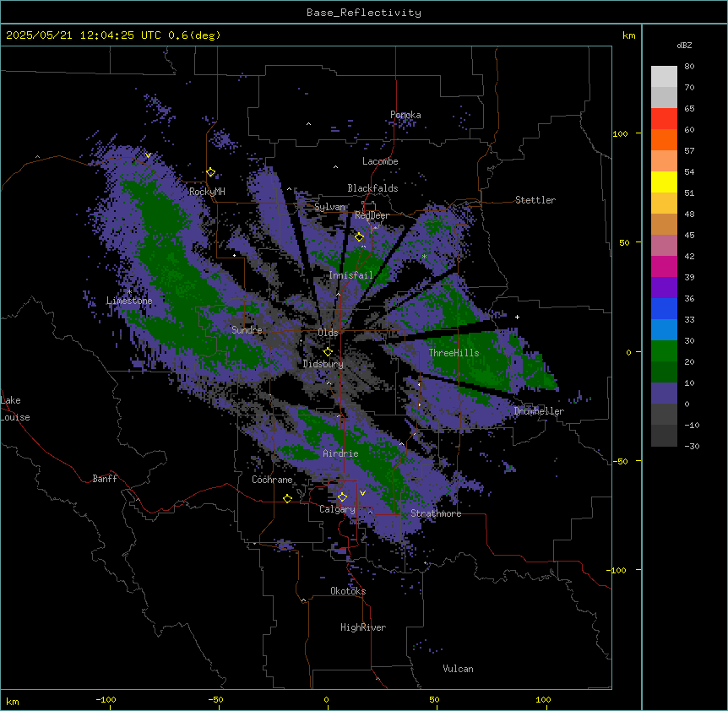
Task: Click the purple 10 dBZ legend swatch
Action: tap(664, 393)
